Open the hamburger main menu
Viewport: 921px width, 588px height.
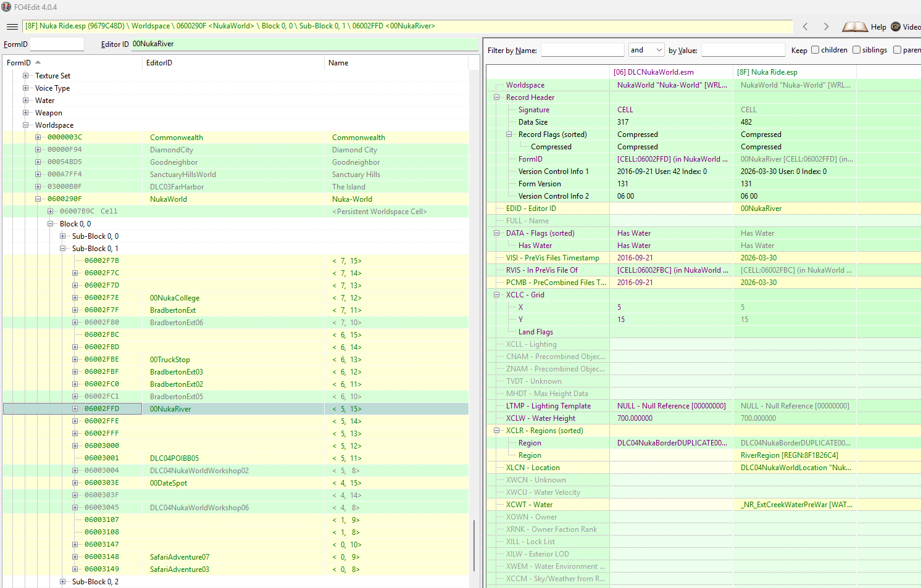click(12, 27)
